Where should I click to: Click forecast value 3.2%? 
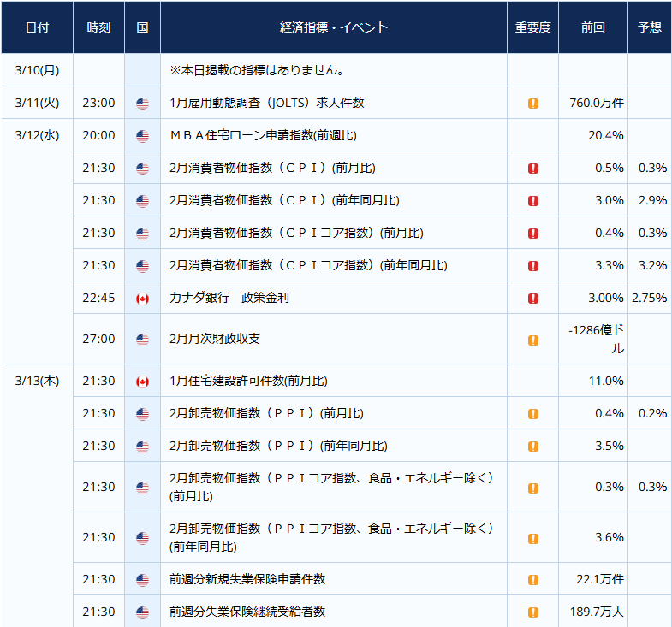(x=652, y=265)
